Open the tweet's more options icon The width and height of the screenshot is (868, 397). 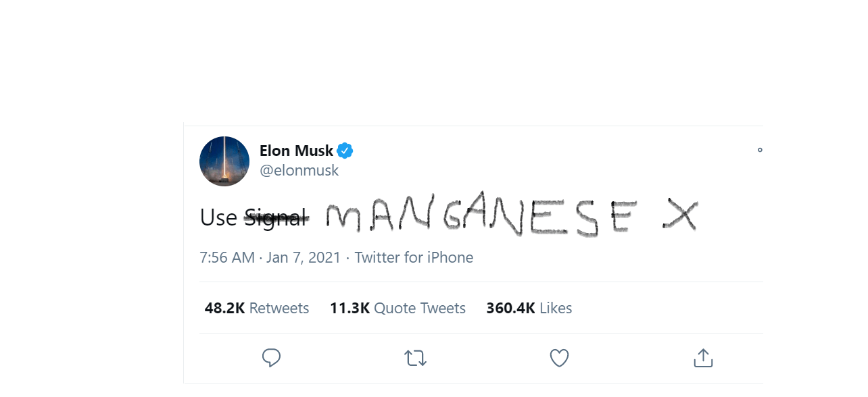click(x=760, y=150)
